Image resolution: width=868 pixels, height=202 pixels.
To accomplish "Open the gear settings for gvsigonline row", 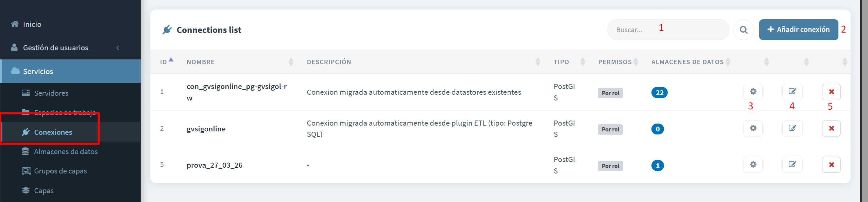I will (753, 128).
